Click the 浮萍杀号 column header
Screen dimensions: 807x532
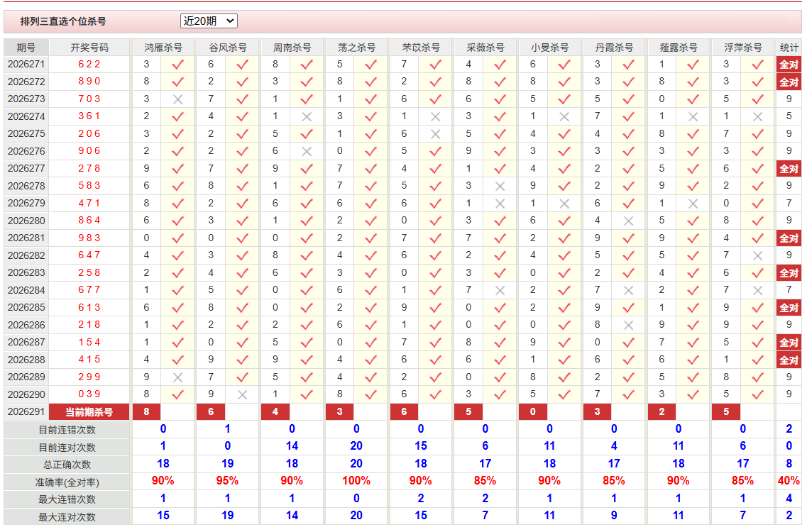[742, 48]
